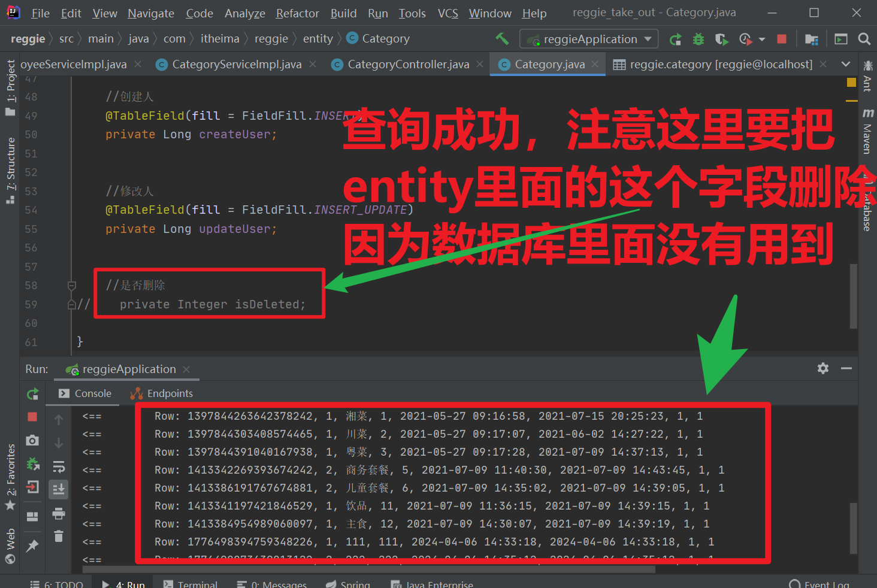Click the console horizontal scrollbar

pyautogui.click(x=368, y=569)
